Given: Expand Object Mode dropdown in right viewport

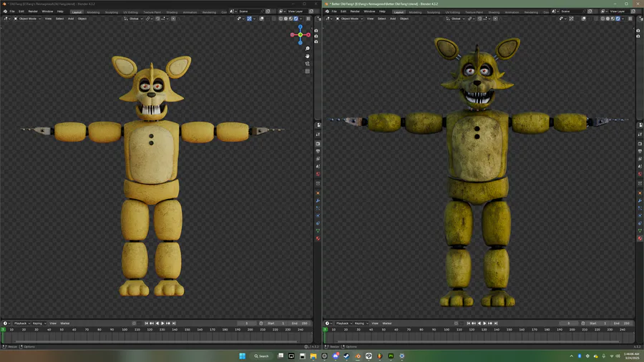Looking at the screenshot, I should pos(349,19).
